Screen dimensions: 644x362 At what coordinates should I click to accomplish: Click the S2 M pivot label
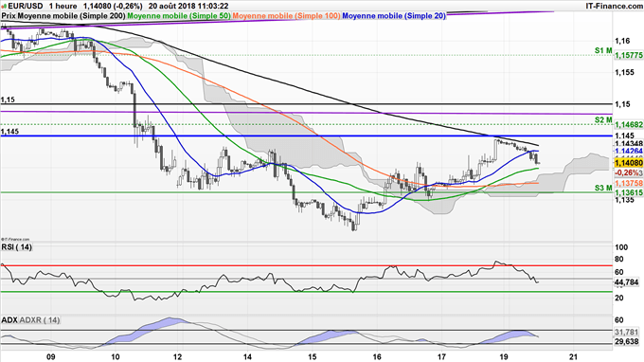(x=603, y=120)
